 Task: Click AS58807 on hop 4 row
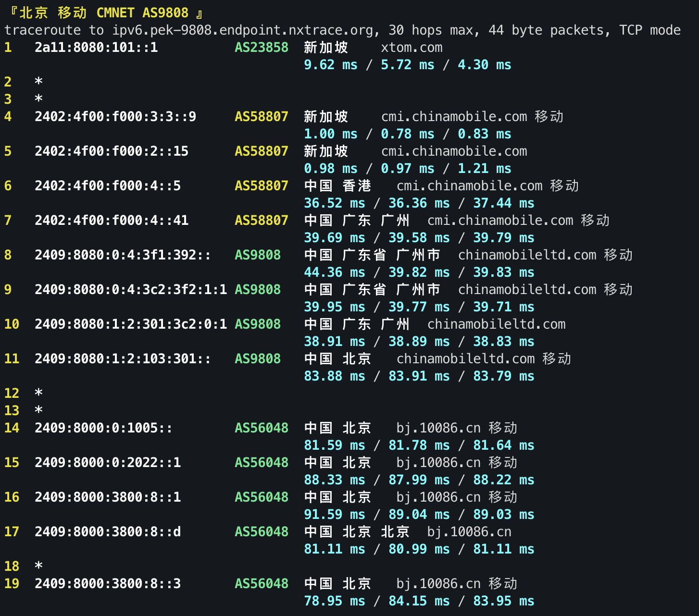click(262, 117)
